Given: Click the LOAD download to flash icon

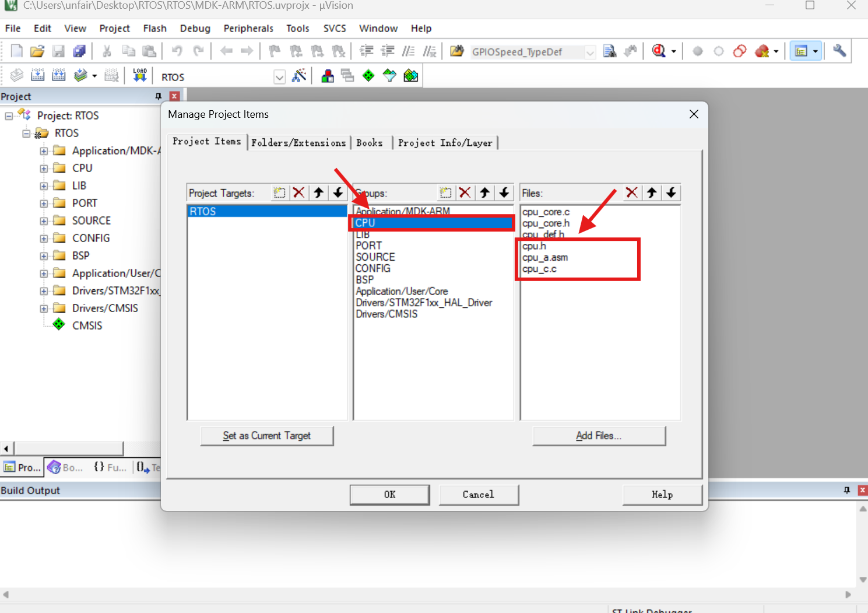Looking at the screenshot, I should [x=140, y=76].
